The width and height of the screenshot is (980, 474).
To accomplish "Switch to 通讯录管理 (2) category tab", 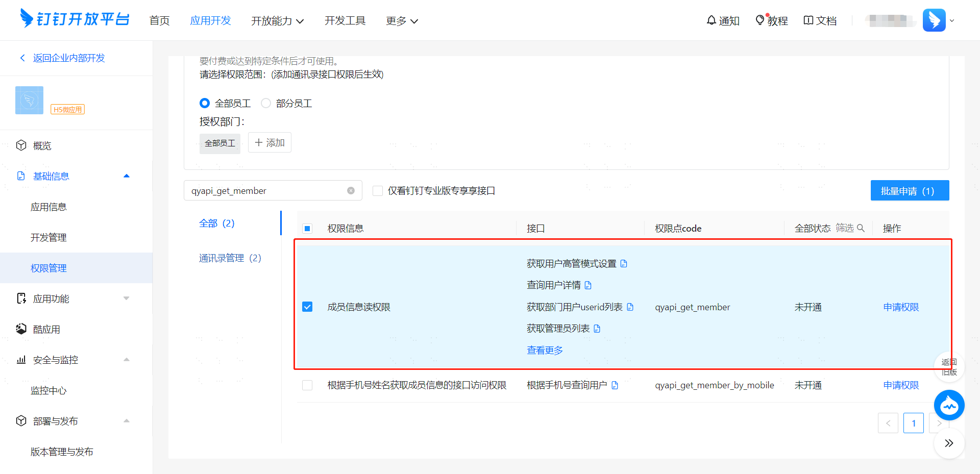I will coord(230,258).
